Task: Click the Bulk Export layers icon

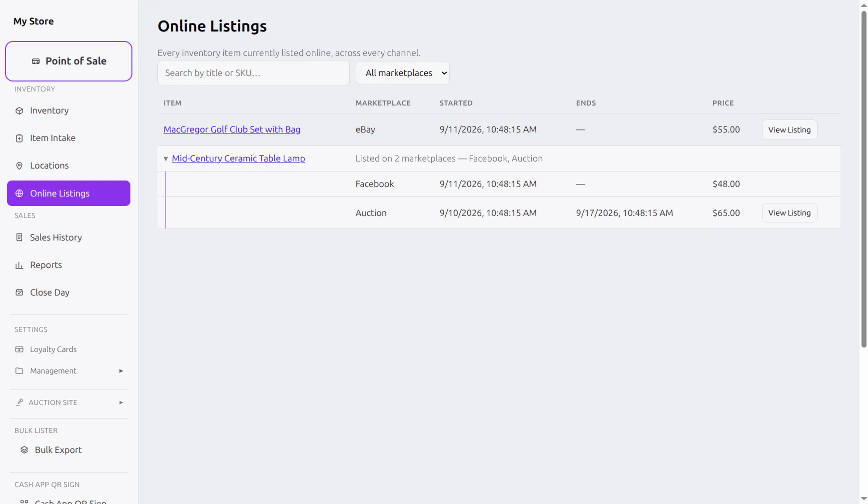Action: [24, 450]
